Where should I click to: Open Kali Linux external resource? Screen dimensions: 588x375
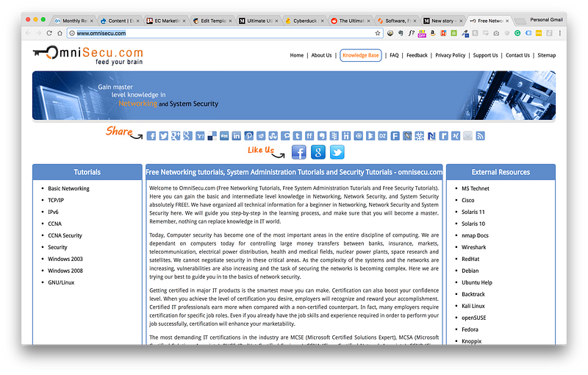[473, 306]
